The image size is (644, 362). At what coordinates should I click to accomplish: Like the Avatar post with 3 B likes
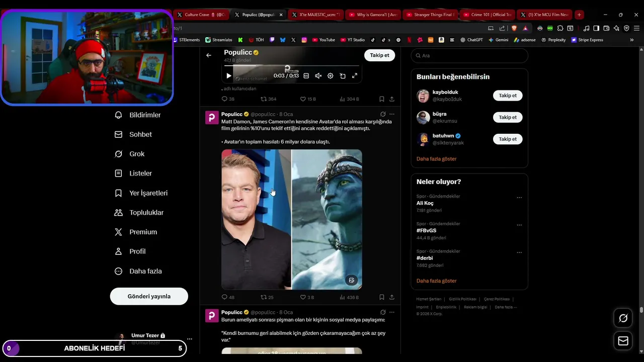pyautogui.click(x=307, y=297)
